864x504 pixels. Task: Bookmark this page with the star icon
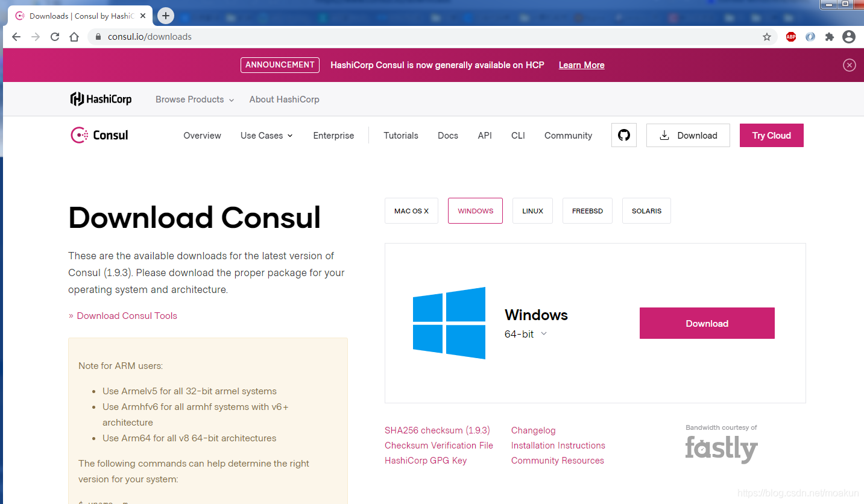pyautogui.click(x=767, y=37)
